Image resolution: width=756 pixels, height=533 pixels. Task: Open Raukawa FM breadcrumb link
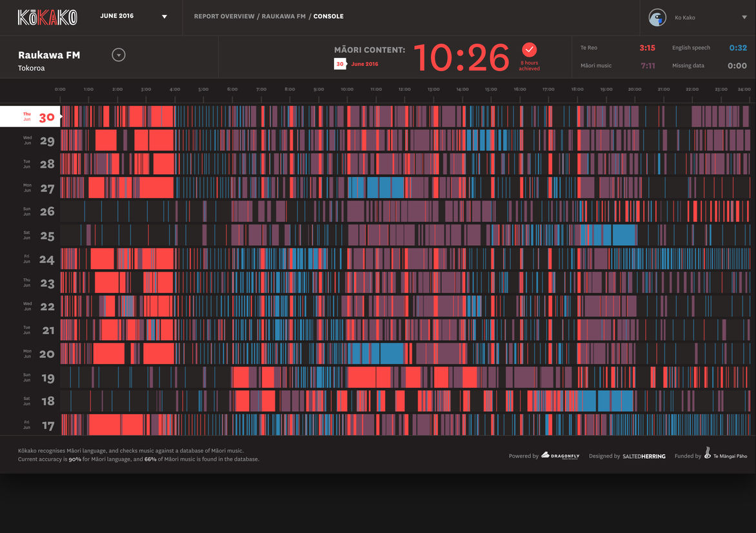coord(284,16)
